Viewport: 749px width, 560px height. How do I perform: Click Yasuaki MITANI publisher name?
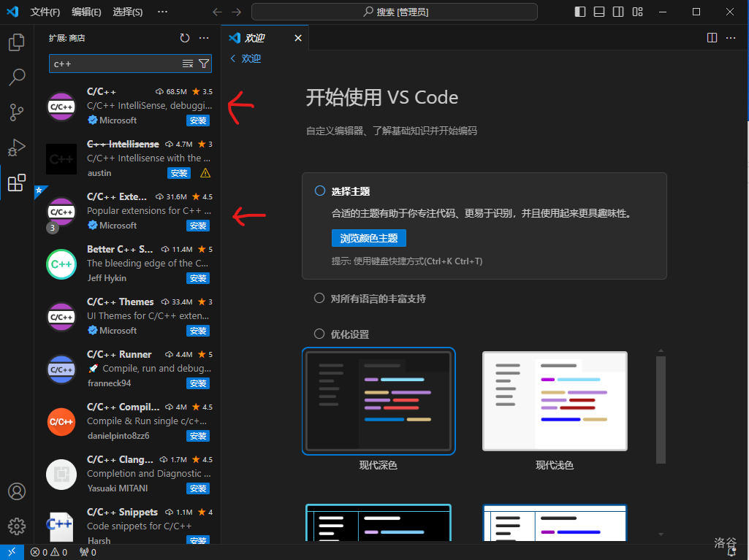pos(118,488)
